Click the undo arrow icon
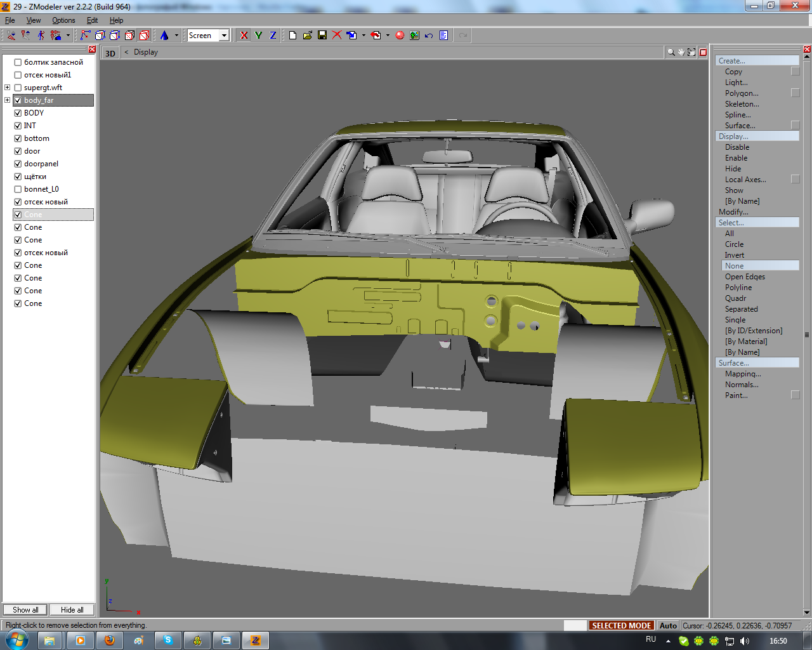 coord(429,36)
